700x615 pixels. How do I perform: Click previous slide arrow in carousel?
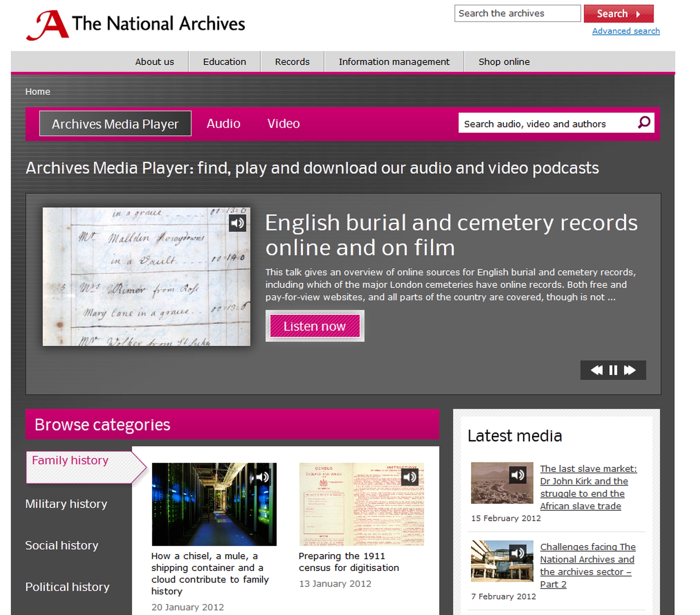coord(596,370)
